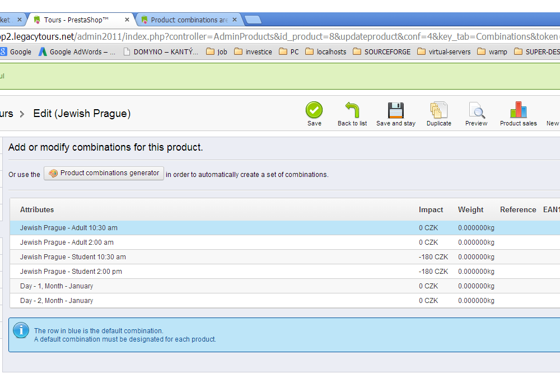
Task: Open the Google AdWords bookmark
Action: (x=77, y=52)
